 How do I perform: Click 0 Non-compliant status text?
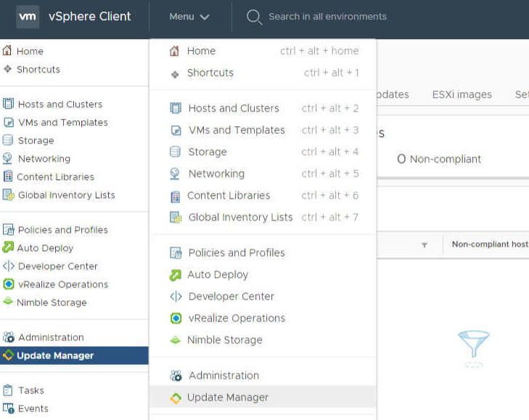[x=439, y=159]
